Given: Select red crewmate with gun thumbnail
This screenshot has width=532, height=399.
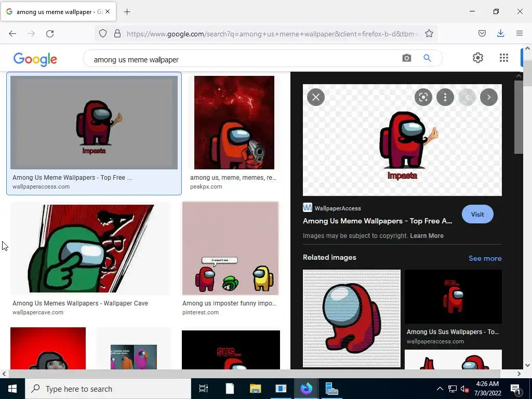Looking at the screenshot, I should click(234, 123).
